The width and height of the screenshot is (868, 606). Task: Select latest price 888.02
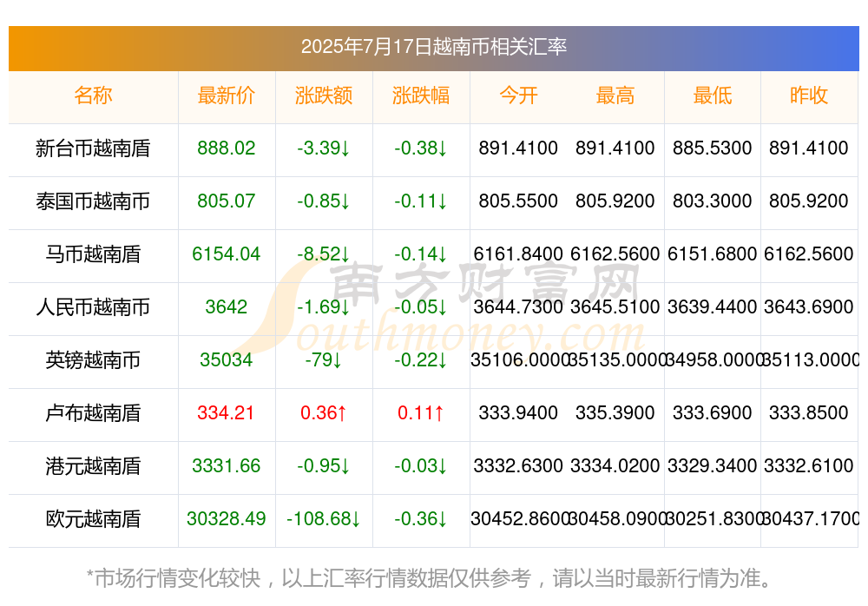[x=227, y=148]
